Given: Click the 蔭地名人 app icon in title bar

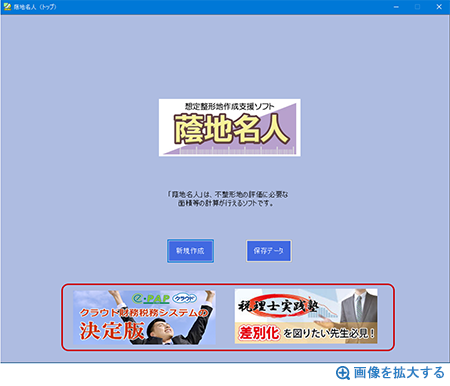Looking at the screenshot, I should click(7, 7).
